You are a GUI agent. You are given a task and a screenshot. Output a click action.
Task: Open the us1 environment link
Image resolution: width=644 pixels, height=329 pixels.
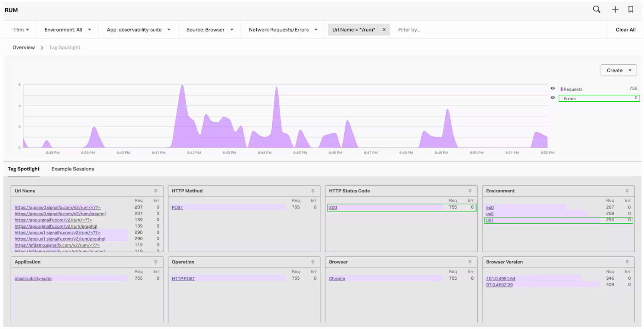click(490, 220)
